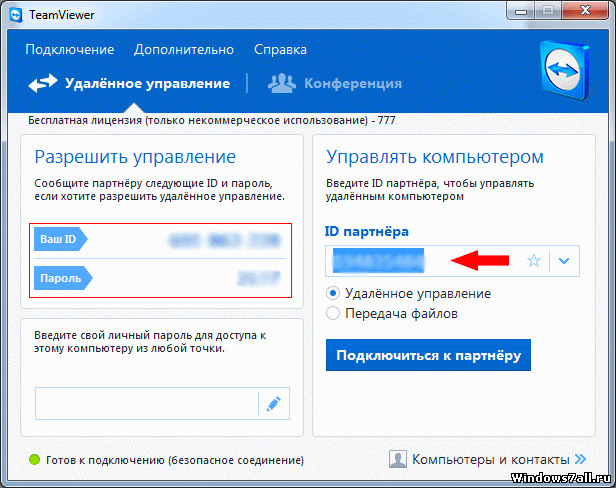The image size is (616, 488).
Task: Switch to the Конференция tab
Action: tap(335, 83)
